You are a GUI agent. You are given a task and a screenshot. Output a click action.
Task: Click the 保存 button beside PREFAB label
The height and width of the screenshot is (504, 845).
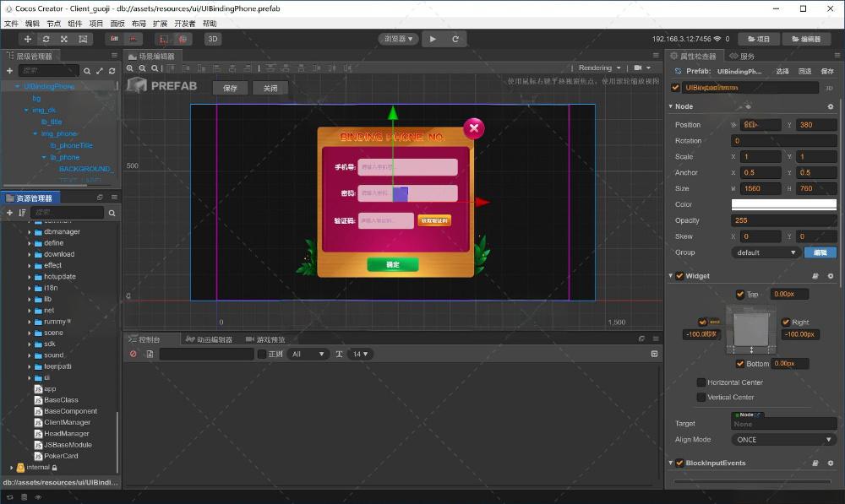230,88
